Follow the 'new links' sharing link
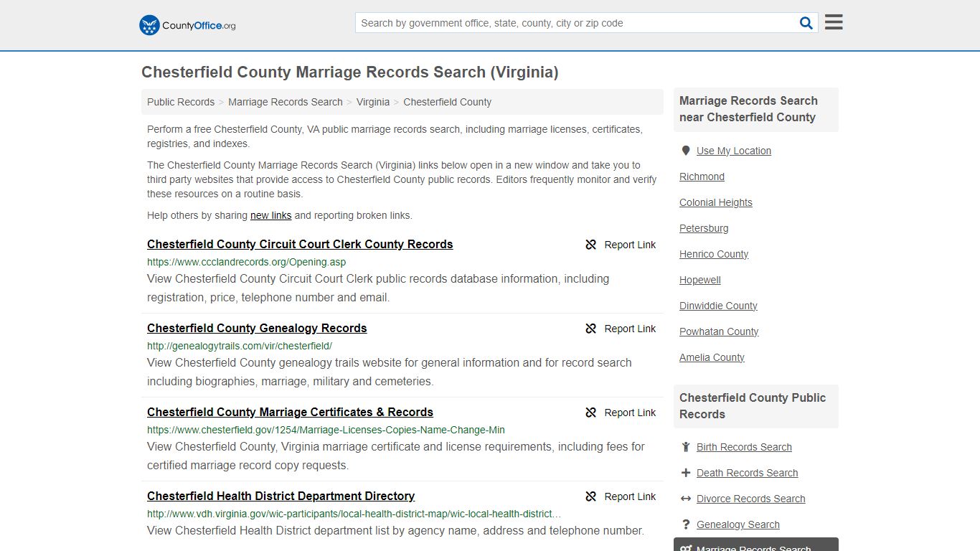The width and height of the screenshot is (980, 551). click(270, 215)
